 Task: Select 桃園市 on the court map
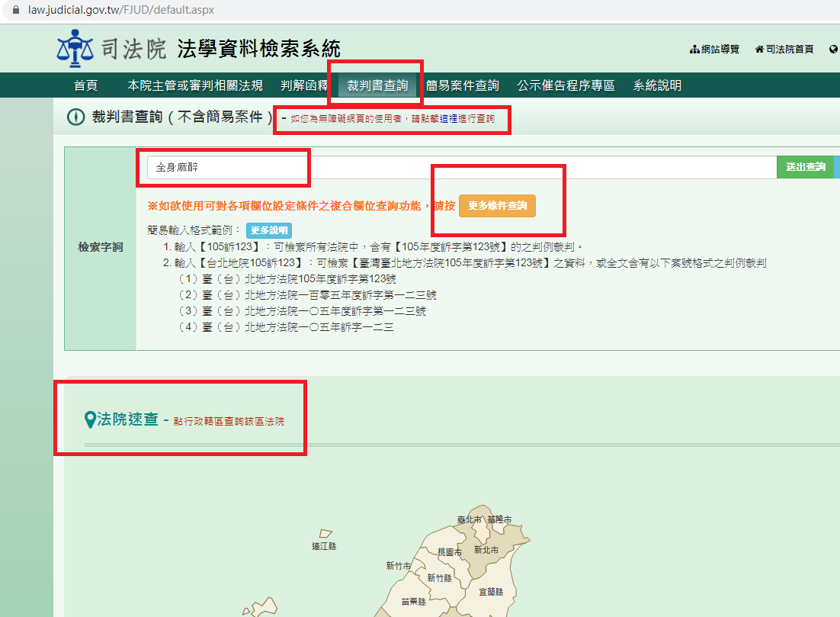click(450, 552)
